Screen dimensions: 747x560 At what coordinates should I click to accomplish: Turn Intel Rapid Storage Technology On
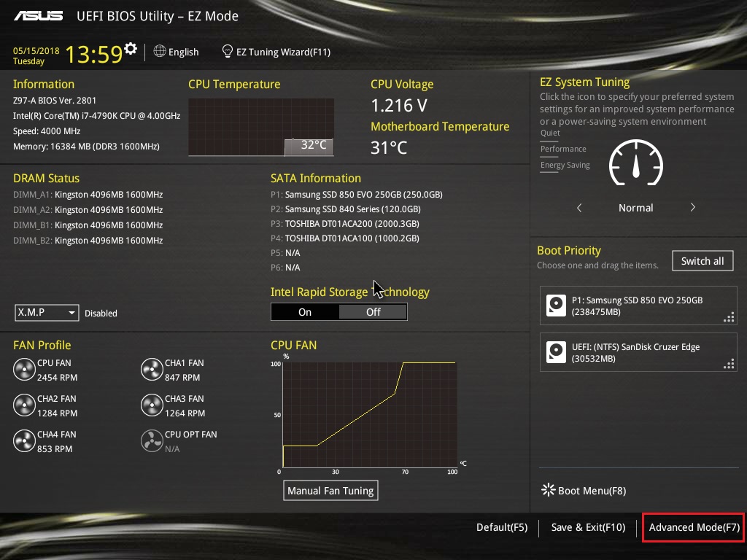point(305,312)
